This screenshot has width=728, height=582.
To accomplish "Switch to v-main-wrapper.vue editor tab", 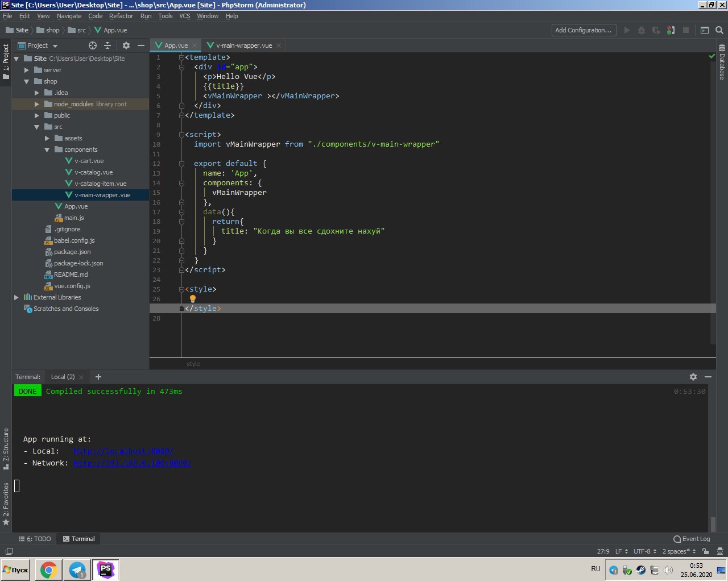I will (244, 45).
